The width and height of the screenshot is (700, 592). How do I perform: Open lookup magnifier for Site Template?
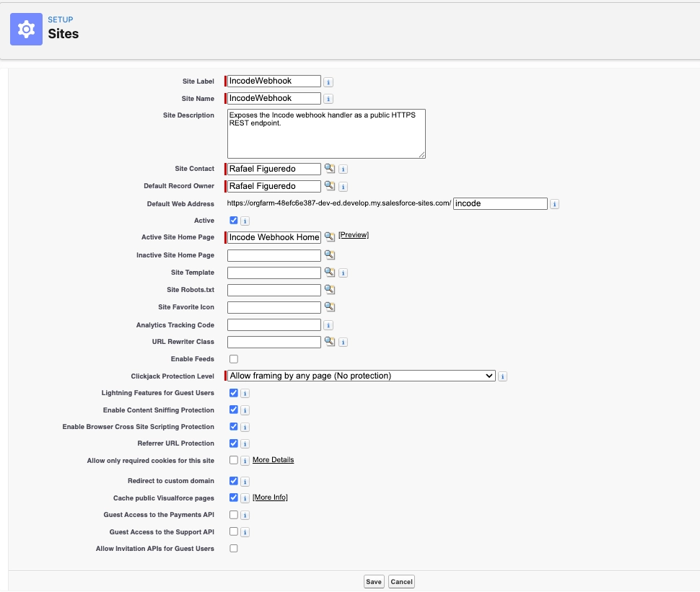[330, 272]
